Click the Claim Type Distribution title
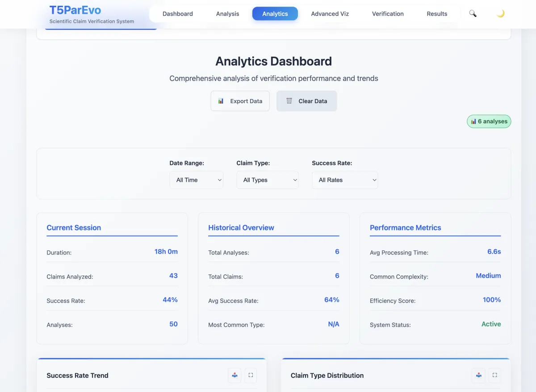Screen dimensions: 536x392 pyautogui.click(x=327, y=375)
